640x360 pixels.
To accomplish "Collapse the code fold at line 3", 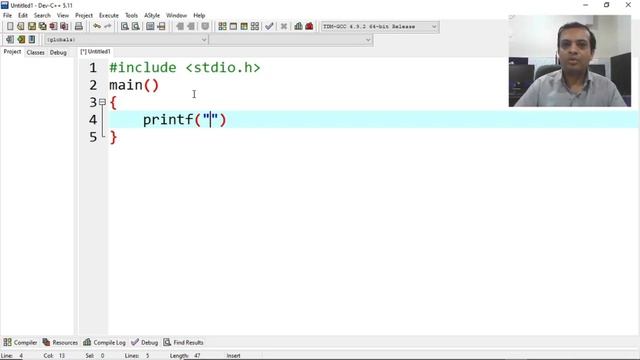I will tap(102, 102).
